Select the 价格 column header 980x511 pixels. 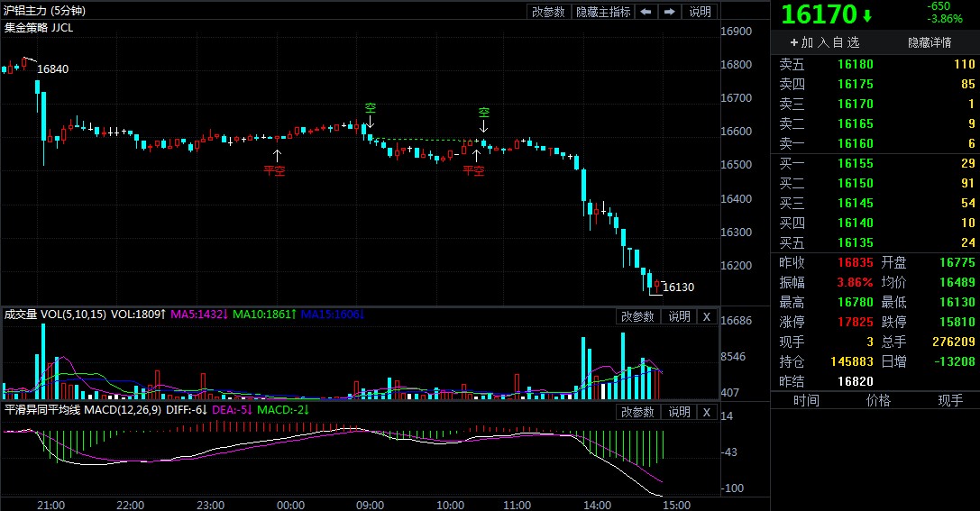[x=878, y=400]
